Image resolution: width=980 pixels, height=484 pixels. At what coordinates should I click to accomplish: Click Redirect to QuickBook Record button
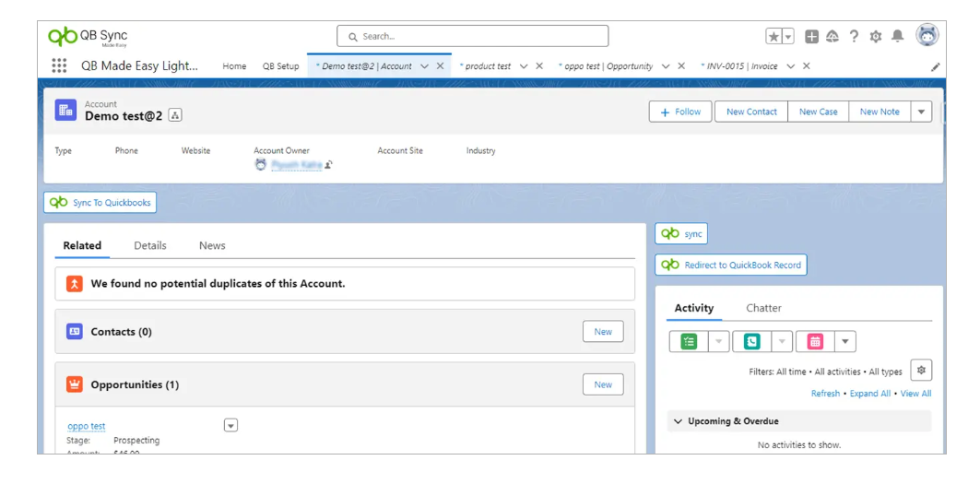(731, 265)
